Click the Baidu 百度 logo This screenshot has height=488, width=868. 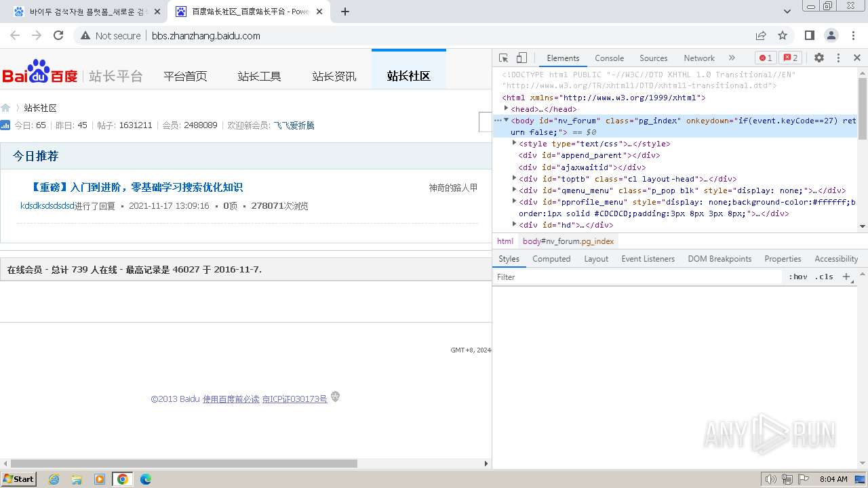tap(40, 72)
